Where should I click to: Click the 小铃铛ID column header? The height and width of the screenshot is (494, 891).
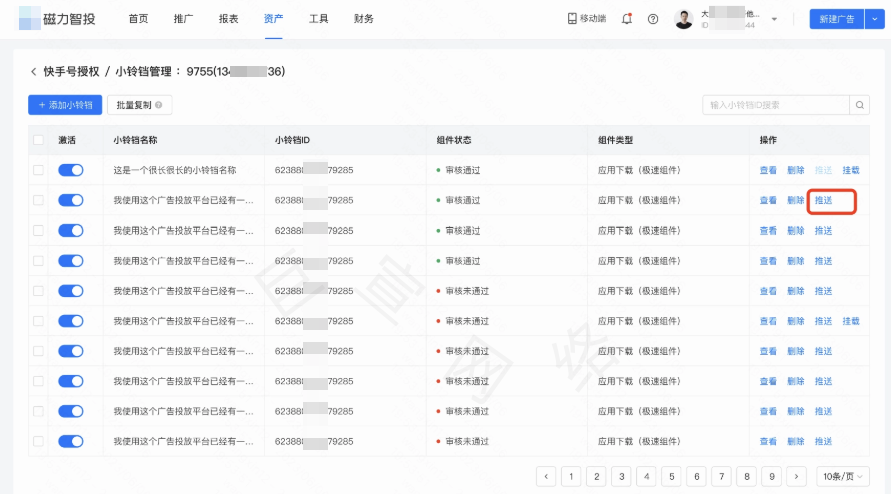(292, 140)
